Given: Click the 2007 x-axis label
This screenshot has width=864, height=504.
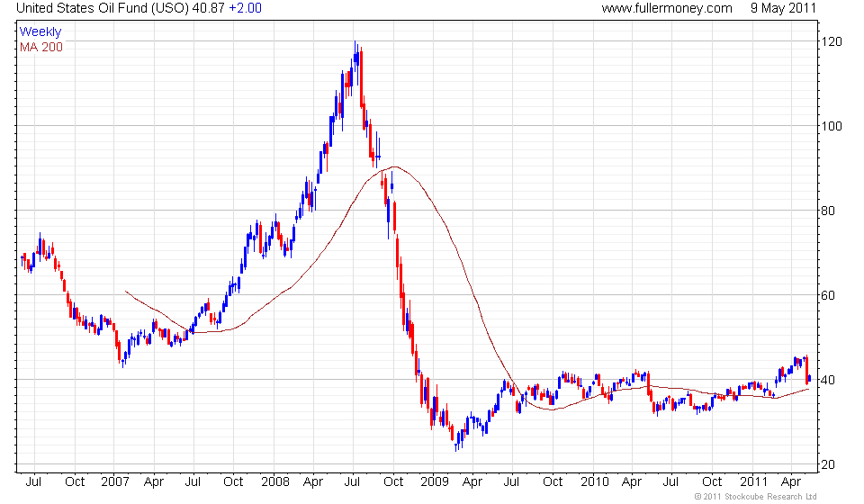Looking at the screenshot, I should click(114, 482).
